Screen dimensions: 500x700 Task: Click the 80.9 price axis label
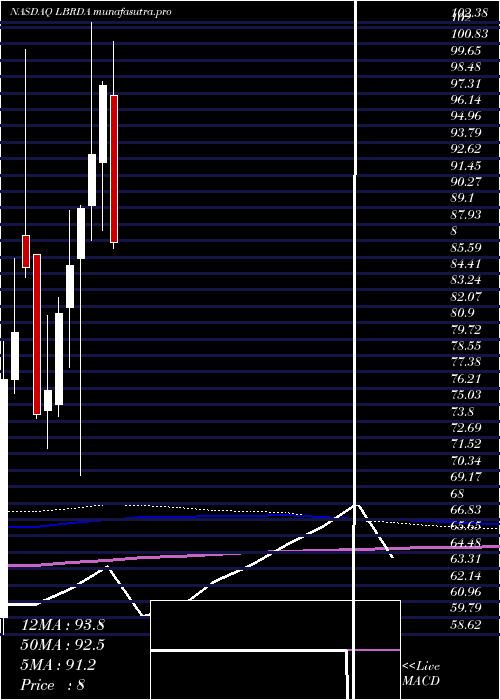point(462,313)
